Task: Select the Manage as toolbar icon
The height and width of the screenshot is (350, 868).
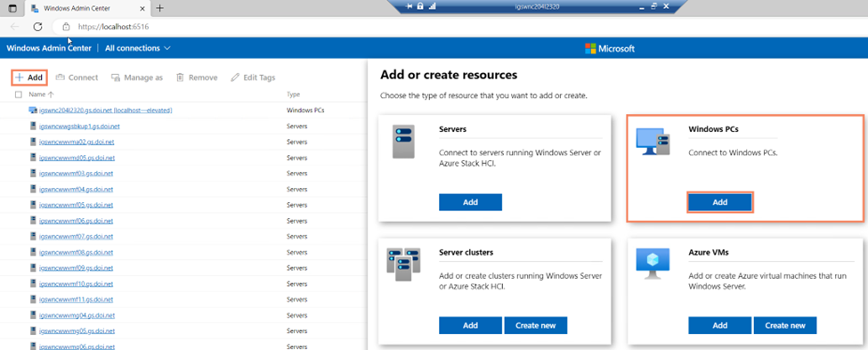Action: coord(116,77)
